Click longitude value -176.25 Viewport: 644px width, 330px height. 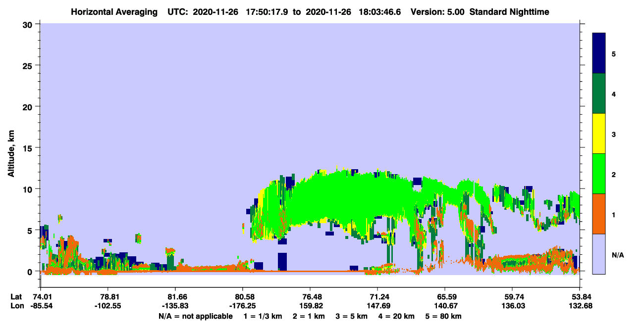(x=243, y=306)
